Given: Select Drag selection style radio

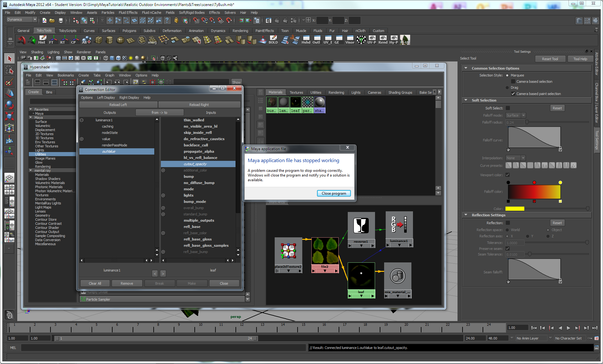Looking at the screenshot, I should pos(507,87).
